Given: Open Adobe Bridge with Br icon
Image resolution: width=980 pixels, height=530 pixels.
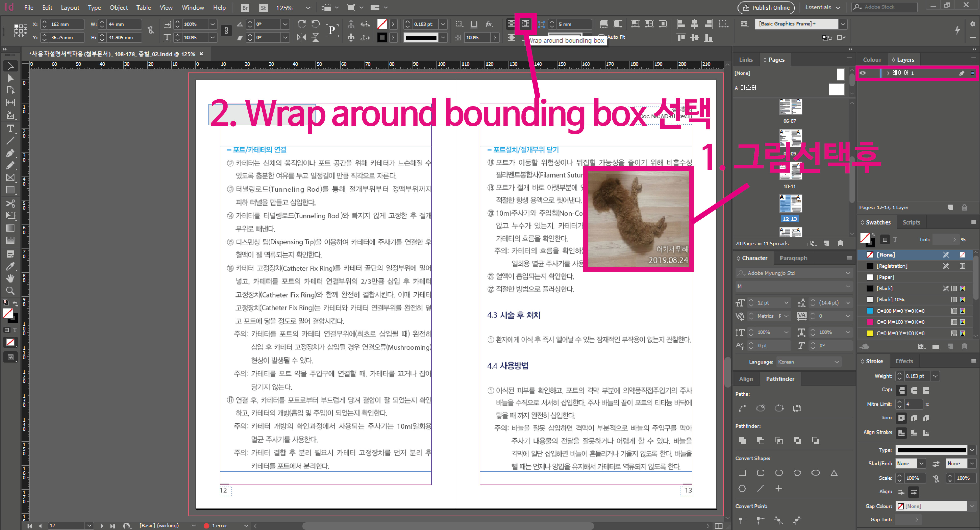Looking at the screenshot, I should 245,8.
